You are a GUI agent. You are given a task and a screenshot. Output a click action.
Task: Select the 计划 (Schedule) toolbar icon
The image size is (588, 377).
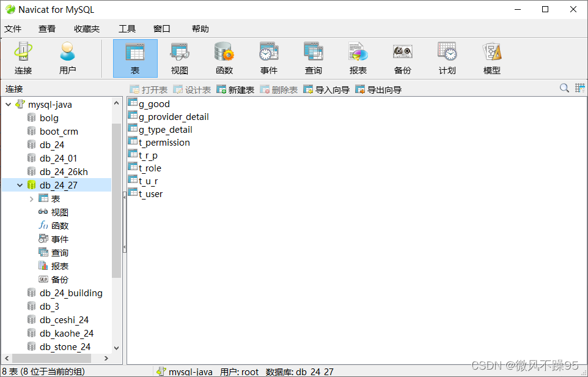(447, 57)
